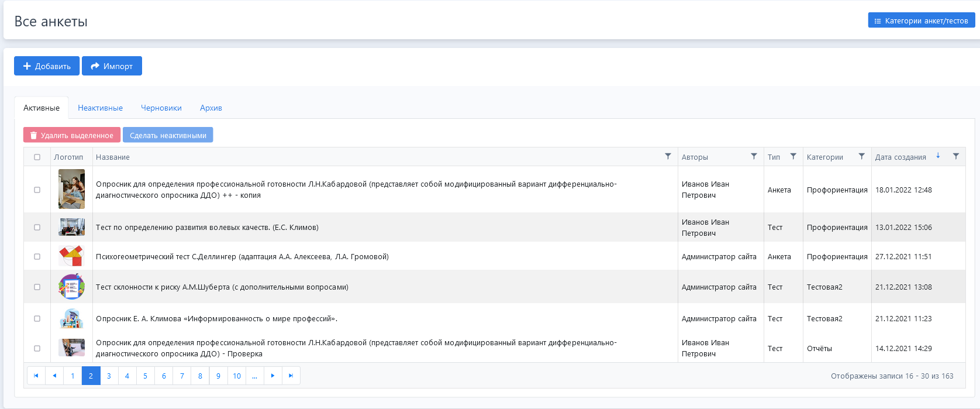Open filter icon in Тип column
This screenshot has height=409, width=980.
pos(793,156)
